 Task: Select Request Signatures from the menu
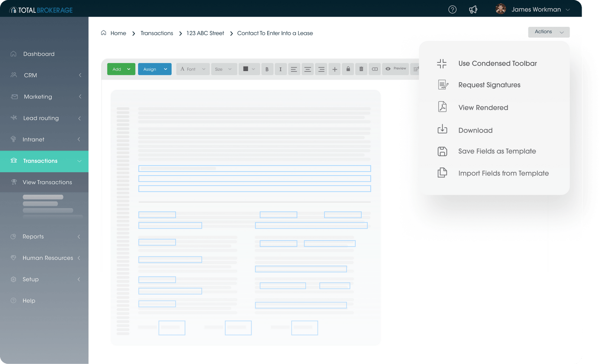pos(489,85)
